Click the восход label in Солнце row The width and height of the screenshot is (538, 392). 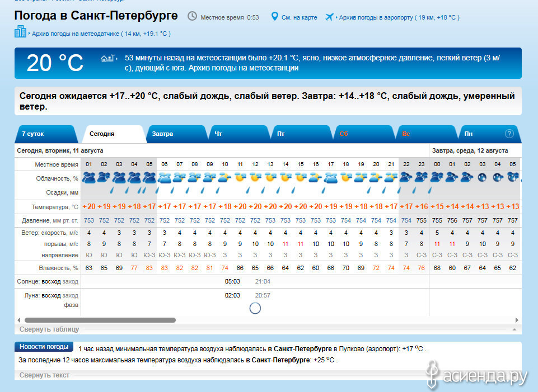coord(51,281)
